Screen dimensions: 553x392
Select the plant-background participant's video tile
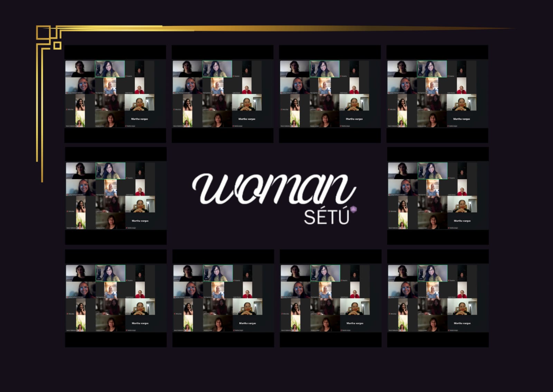(x=80, y=118)
